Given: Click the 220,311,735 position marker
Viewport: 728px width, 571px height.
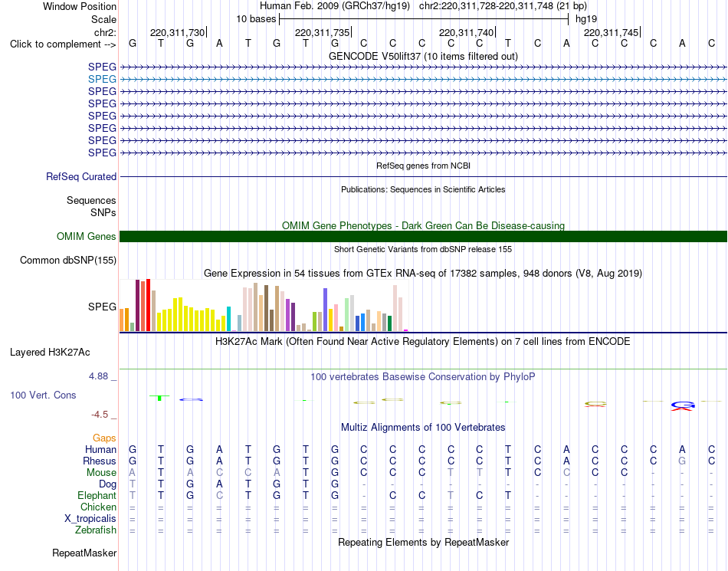Looking at the screenshot, I should (322, 32).
